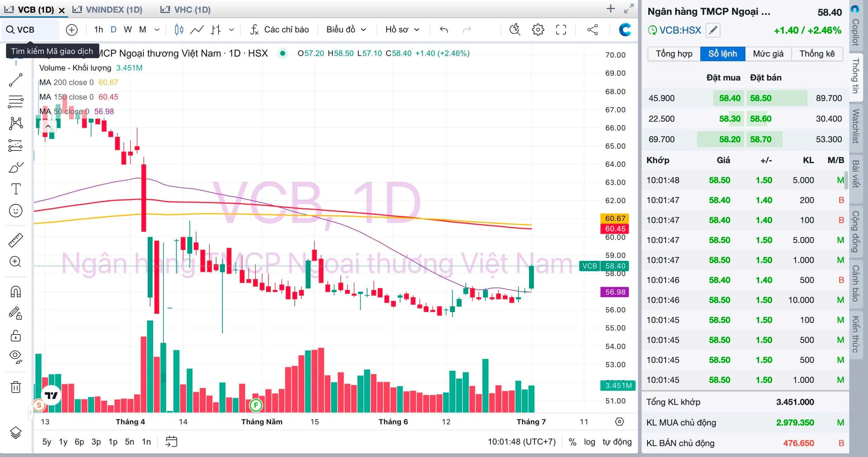Undo the last chart action

[444, 30]
